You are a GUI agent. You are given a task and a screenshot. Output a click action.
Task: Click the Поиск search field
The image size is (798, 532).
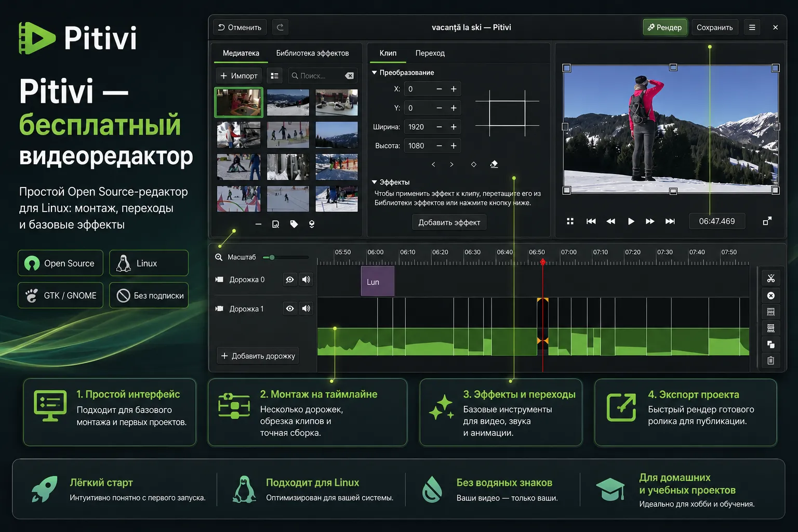coord(322,76)
